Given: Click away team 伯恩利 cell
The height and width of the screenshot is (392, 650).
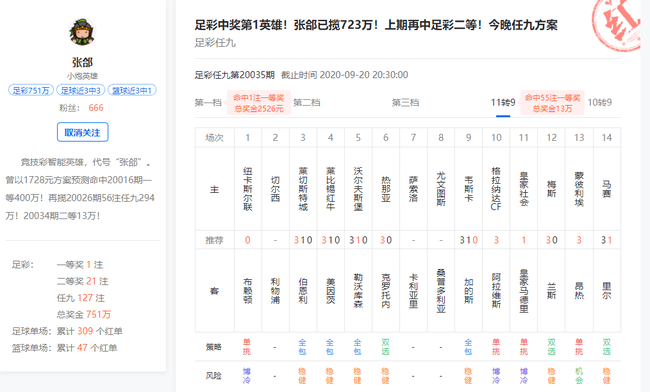Looking at the screenshot, I should click(303, 291).
